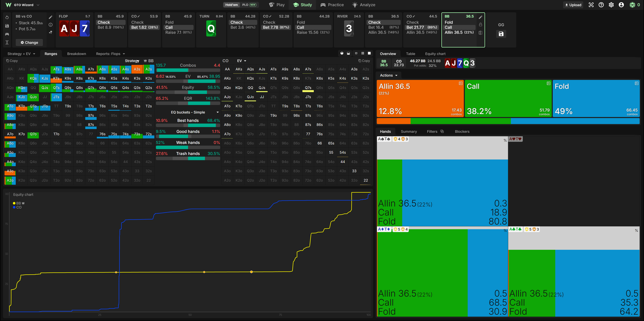The height and width of the screenshot is (321, 644).
Task: Click the save icon in left sidebar
Action: point(7,26)
